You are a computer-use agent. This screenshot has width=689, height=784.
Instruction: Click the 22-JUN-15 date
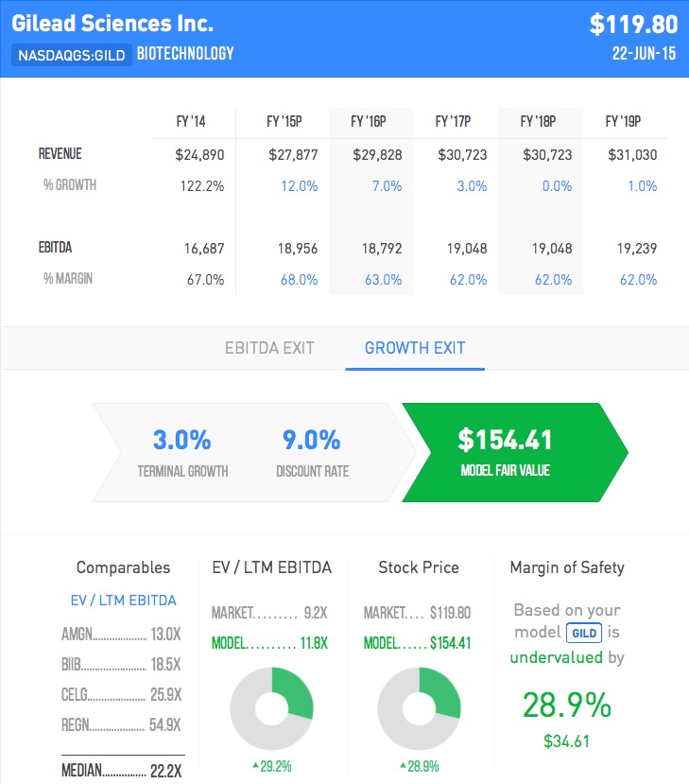pos(644,54)
